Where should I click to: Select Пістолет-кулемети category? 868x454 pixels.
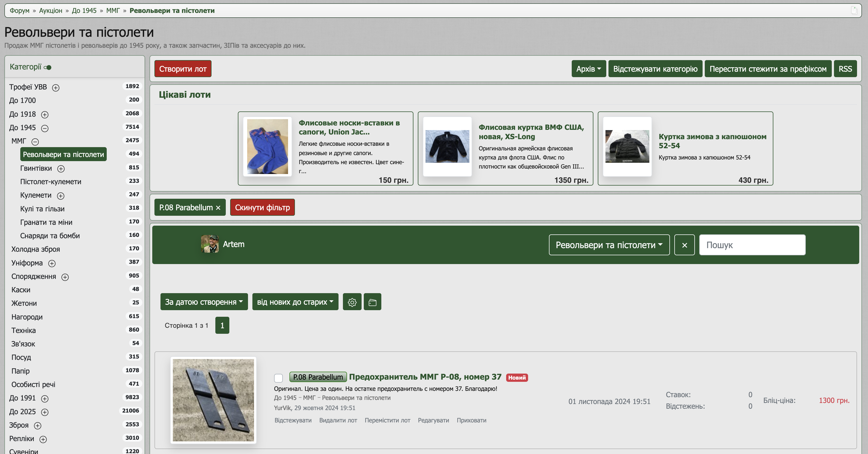(x=50, y=182)
